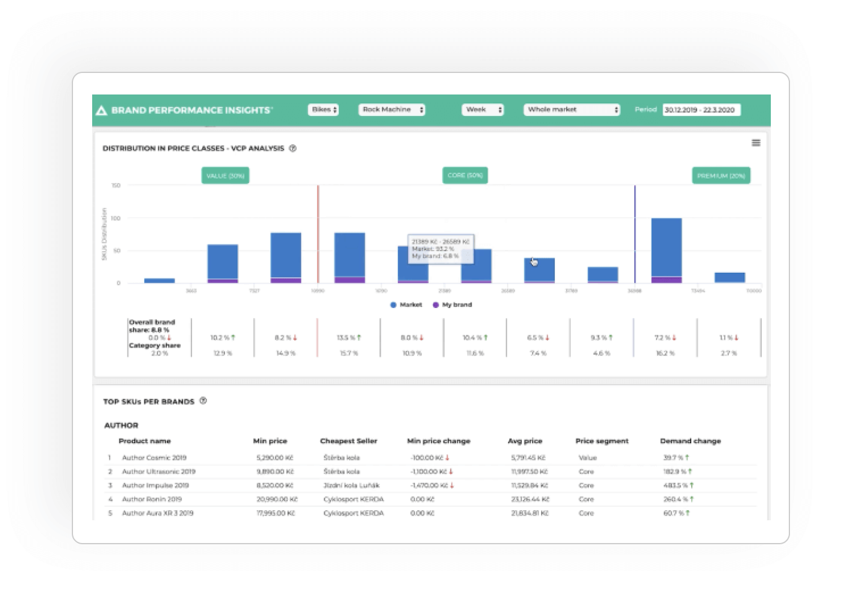Open the Bikes category dropdown
Viewport: 863px width, 616px height.
point(324,110)
